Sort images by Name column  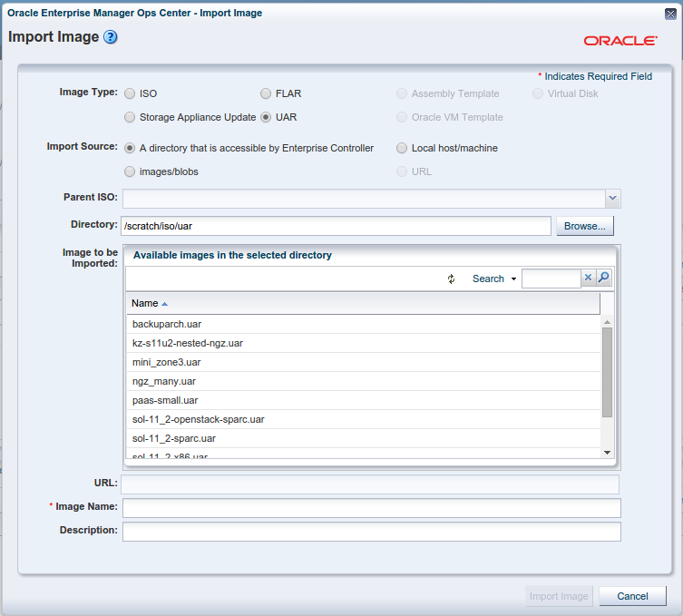363,303
